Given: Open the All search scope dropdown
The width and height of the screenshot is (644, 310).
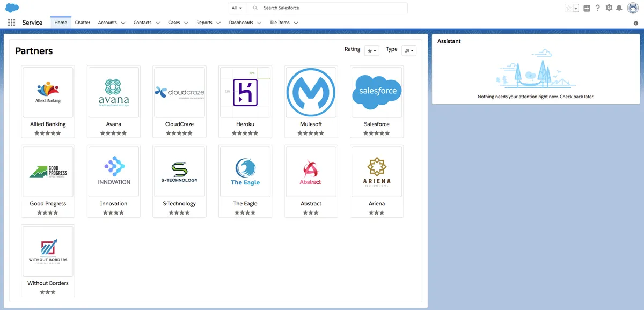Looking at the screenshot, I should coord(237,8).
